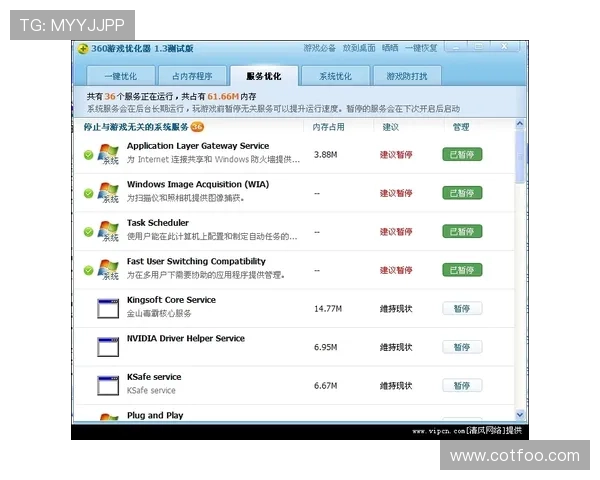Click green check of Fast User Switching Compatibility
The height and width of the screenshot is (480, 600).
(x=88, y=270)
